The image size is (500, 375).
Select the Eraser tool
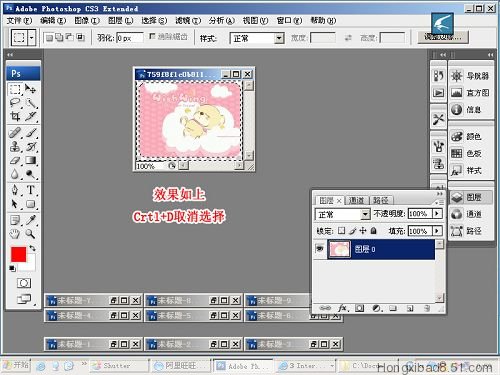pyautogui.click(x=15, y=160)
